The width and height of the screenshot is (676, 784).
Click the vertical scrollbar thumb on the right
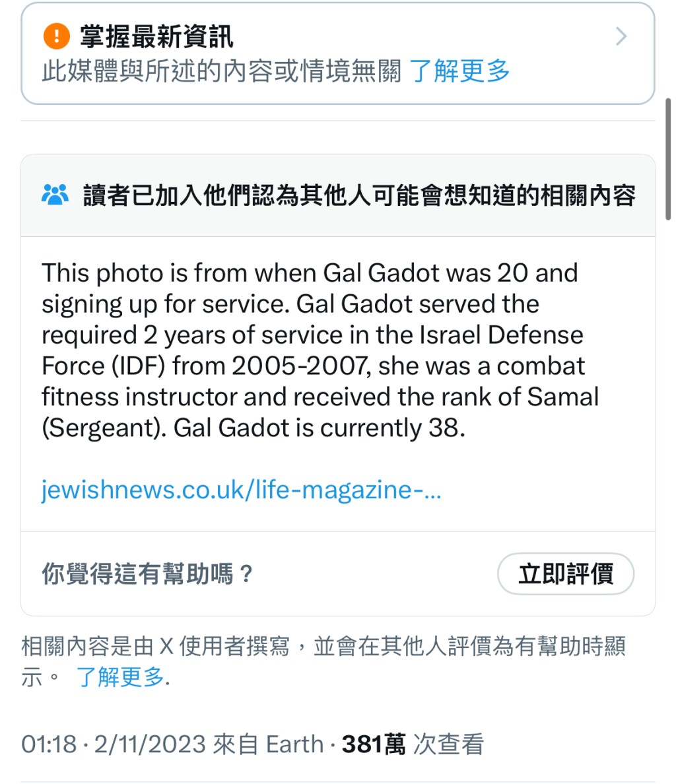[x=668, y=159]
